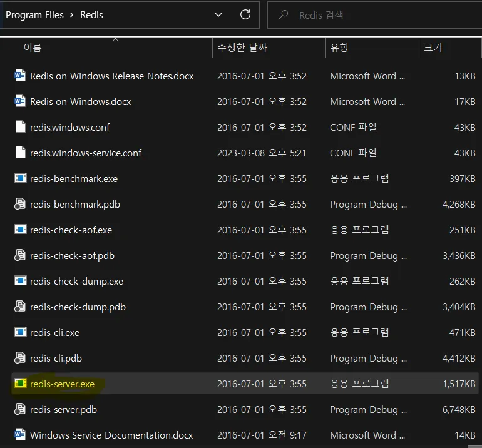
Task: Click the Word icon for Redis on Windows.docx
Action: (20, 101)
